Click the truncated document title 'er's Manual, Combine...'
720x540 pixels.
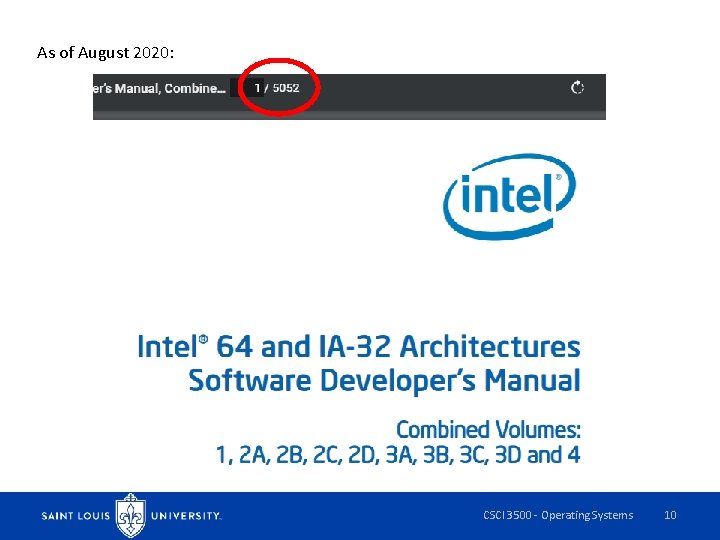[x=159, y=88]
